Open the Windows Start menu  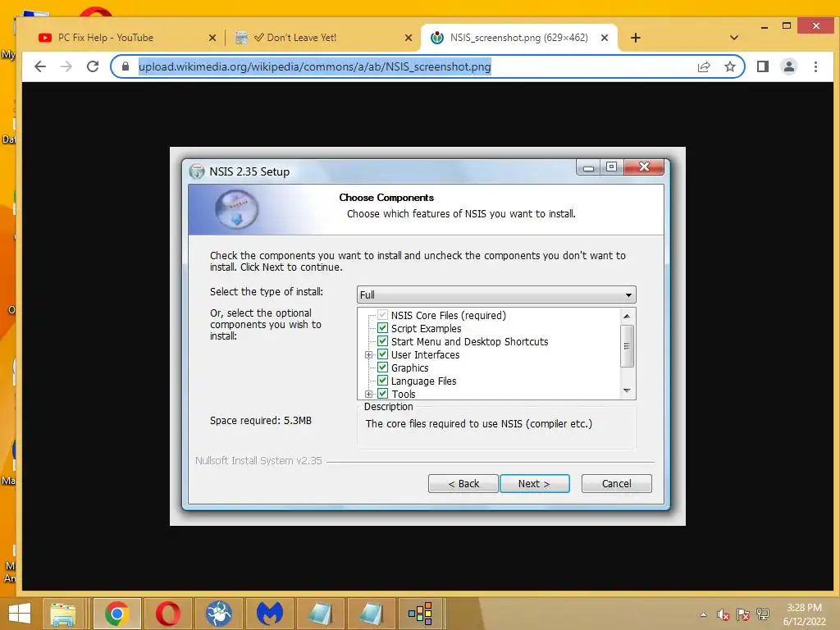20,614
